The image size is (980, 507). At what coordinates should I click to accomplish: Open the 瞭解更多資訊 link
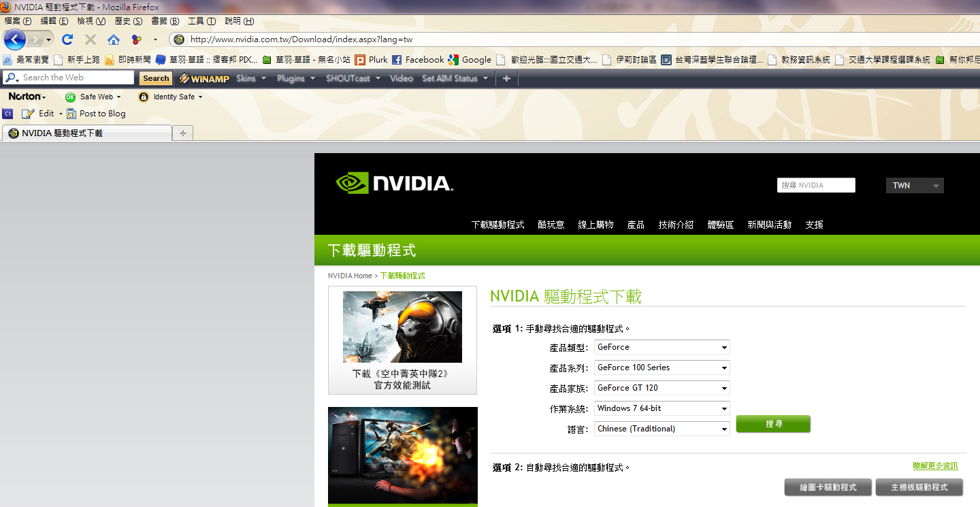(x=935, y=466)
